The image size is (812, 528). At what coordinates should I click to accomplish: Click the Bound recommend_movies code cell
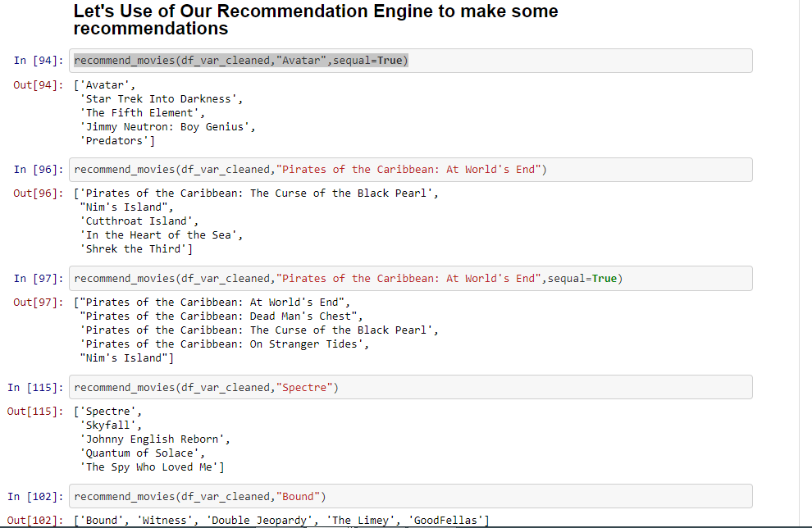pos(411,496)
